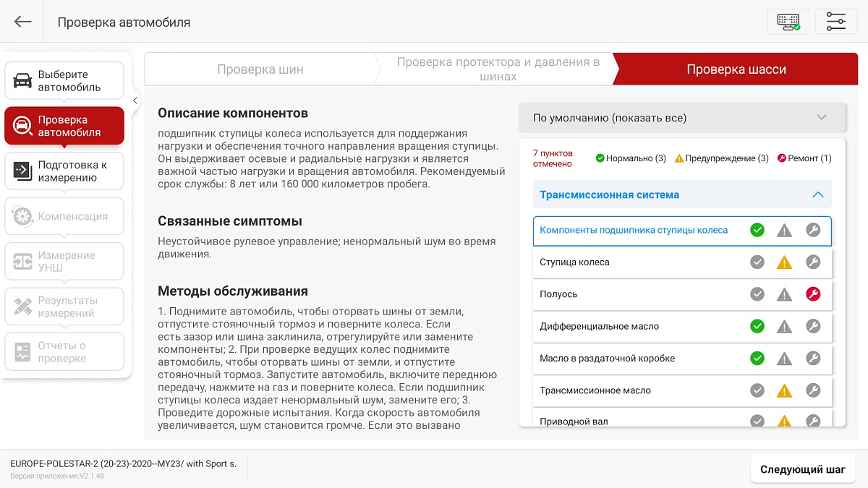Screen dimensions: 868x488
Task: Toggle green check for 'Дифференциальное масло'
Action: (757, 326)
